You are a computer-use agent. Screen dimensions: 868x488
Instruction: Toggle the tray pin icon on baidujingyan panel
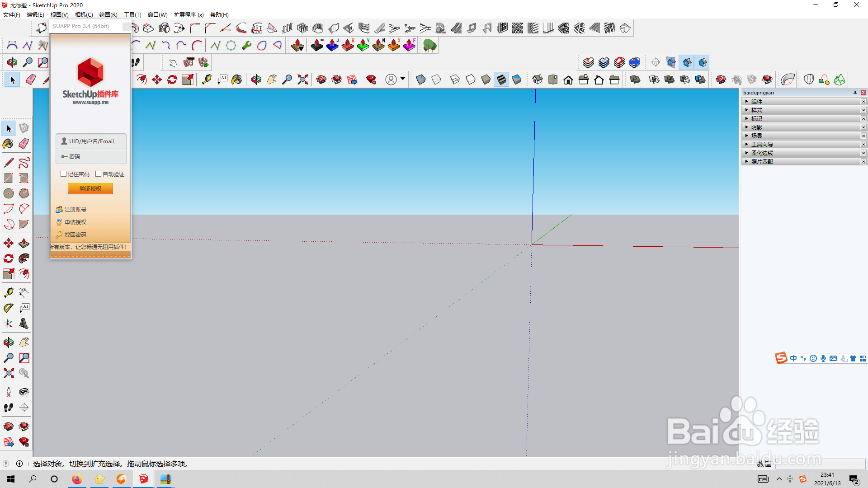[x=855, y=93]
